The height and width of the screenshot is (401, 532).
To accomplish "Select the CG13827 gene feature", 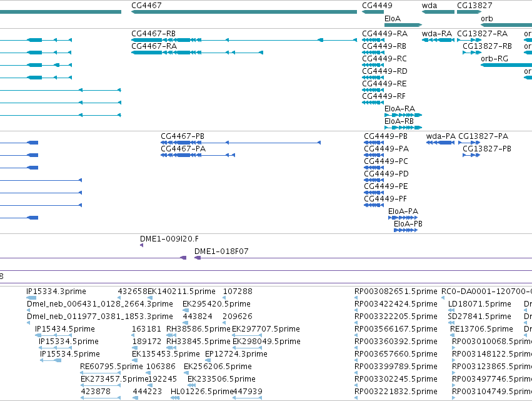I will tap(469, 12).
